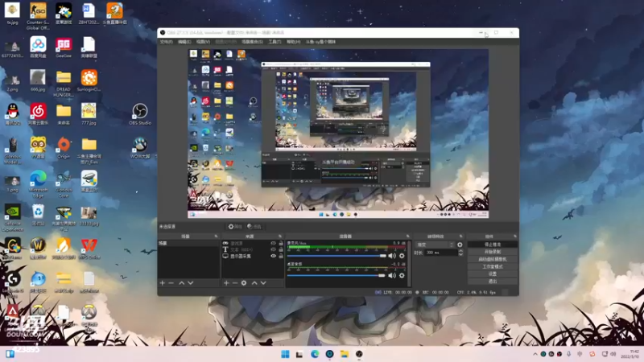This screenshot has width=644, height=362.
Task: Open the 编辑(E) menu in OBS
Action: 184,42
